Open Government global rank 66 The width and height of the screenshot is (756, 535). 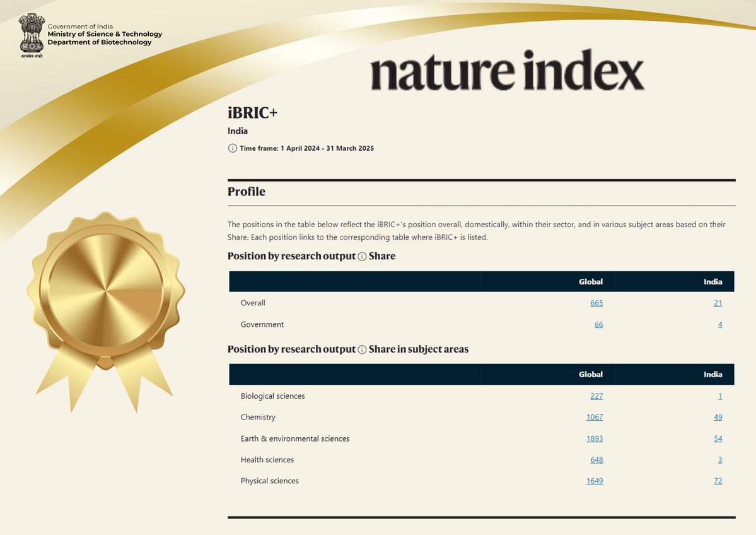pyautogui.click(x=599, y=325)
